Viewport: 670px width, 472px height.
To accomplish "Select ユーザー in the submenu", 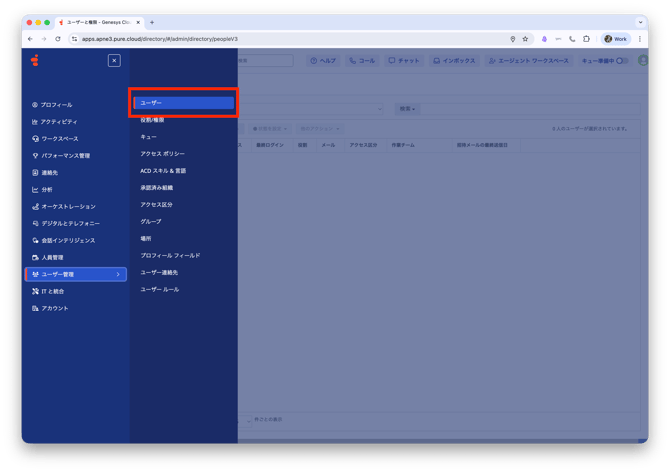I will coord(184,103).
